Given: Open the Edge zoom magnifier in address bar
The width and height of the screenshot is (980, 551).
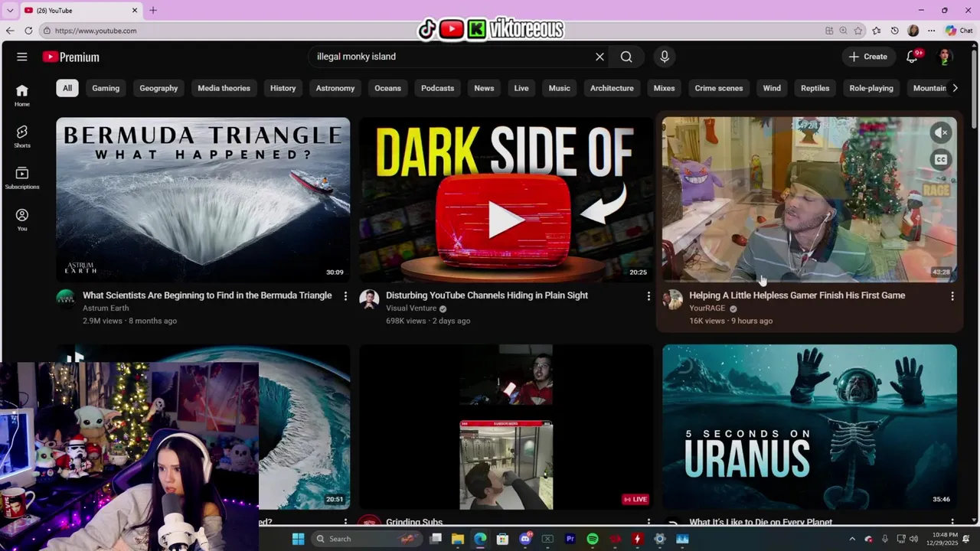Looking at the screenshot, I should pyautogui.click(x=843, y=31).
